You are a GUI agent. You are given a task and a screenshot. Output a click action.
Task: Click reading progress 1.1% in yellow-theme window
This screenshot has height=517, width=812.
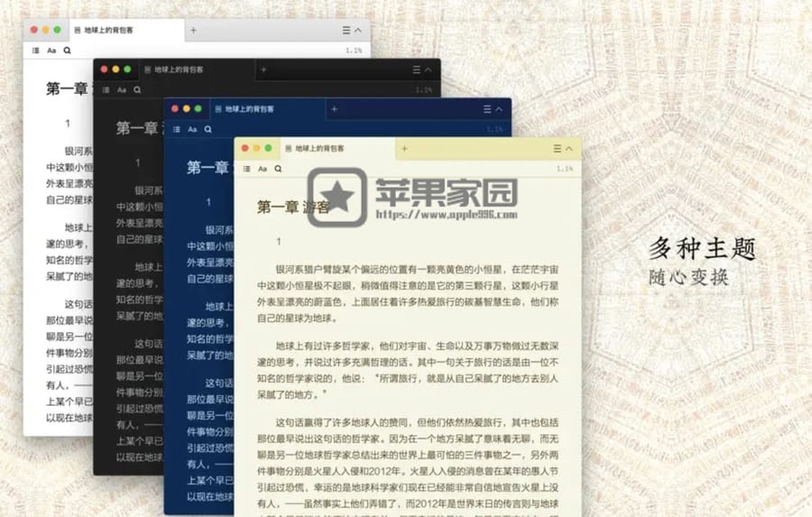[565, 169]
